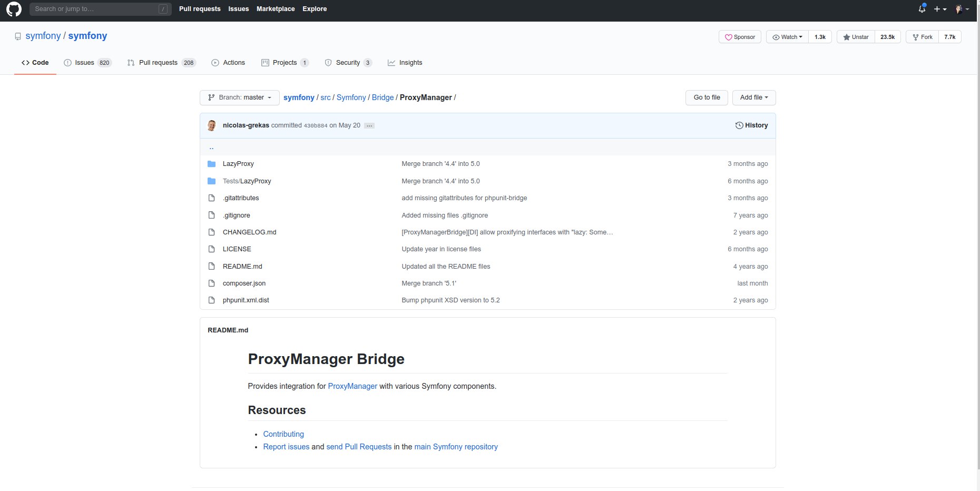Open the Tests/LazyProxy folder
The height and width of the screenshot is (491, 980).
pos(247,181)
